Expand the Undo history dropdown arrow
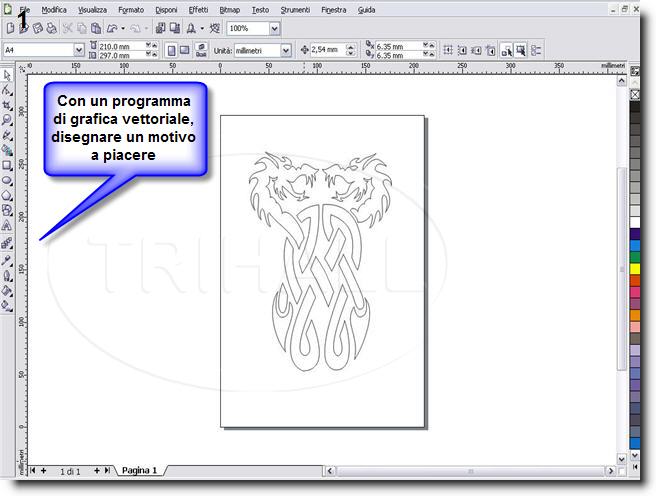This screenshot has width=656, height=496. click(x=123, y=28)
